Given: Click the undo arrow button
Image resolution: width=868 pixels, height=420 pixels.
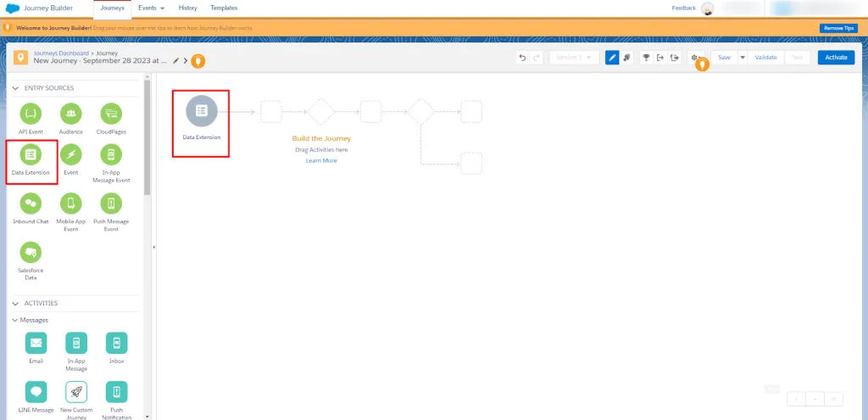Looking at the screenshot, I should [522, 58].
